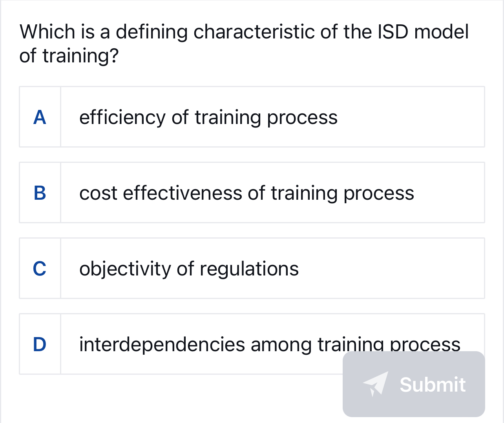Click the paper plane icon on Submit
The image size is (504, 423).
(x=376, y=385)
